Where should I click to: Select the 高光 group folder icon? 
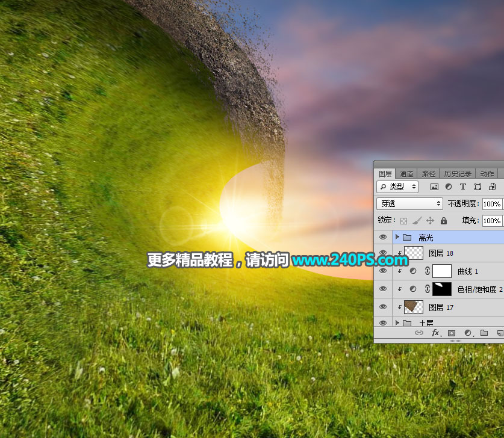tap(407, 237)
